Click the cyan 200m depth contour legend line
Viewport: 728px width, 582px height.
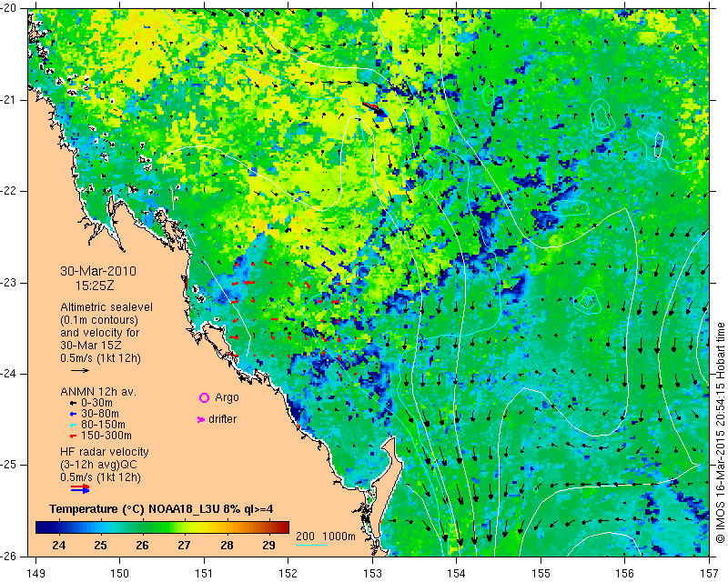(311, 545)
